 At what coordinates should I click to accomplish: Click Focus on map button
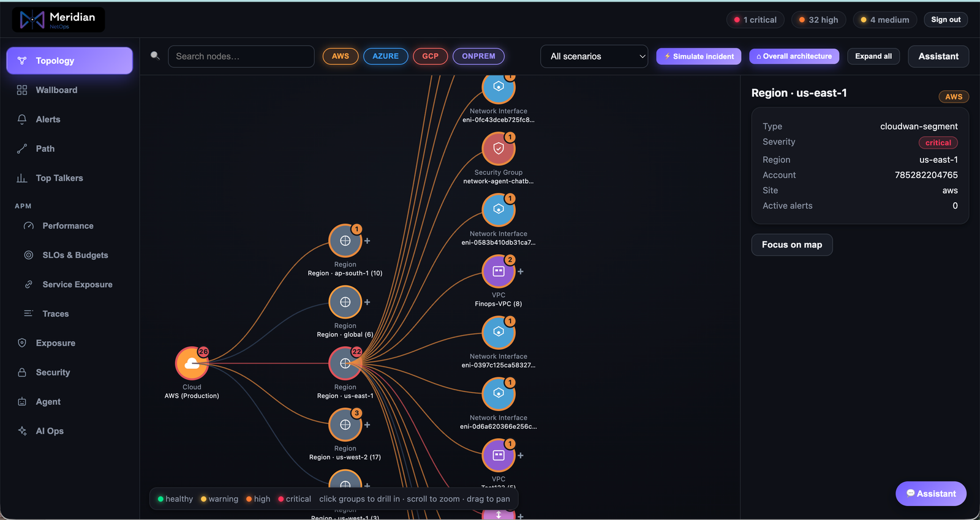pos(792,245)
